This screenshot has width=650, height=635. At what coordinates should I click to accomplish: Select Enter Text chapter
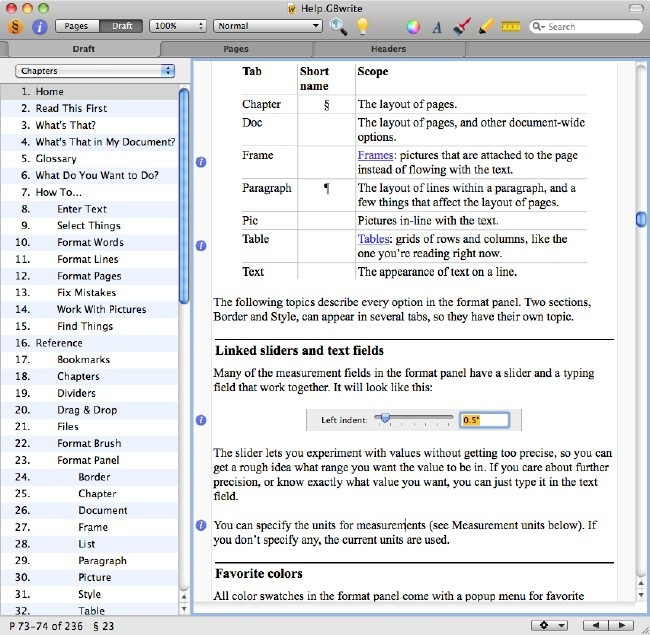pyautogui.click(x=90, y=209)
